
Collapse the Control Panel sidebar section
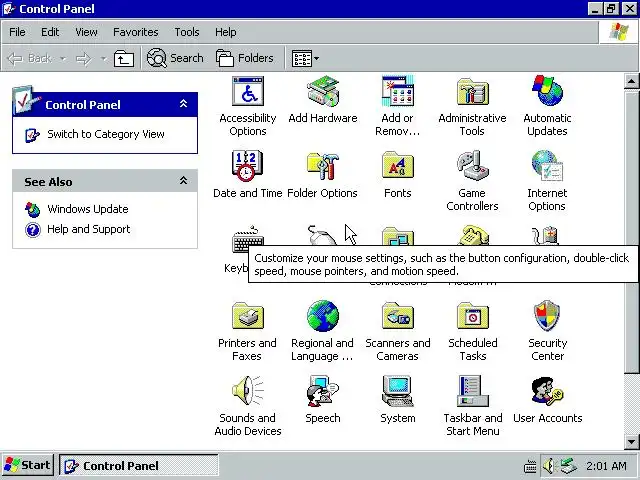click(184, 104)
